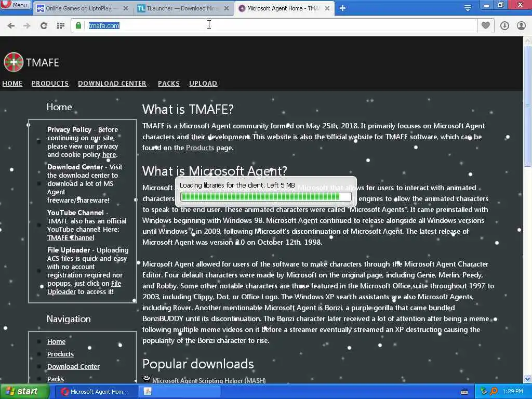Open the TMAFE Channel link
Viewport: 532px width, 399px height.
(71, 238)
